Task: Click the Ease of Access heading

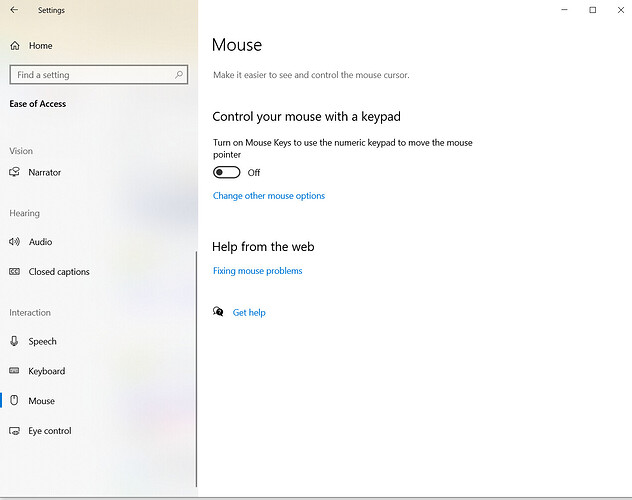Action: point(38,104)
